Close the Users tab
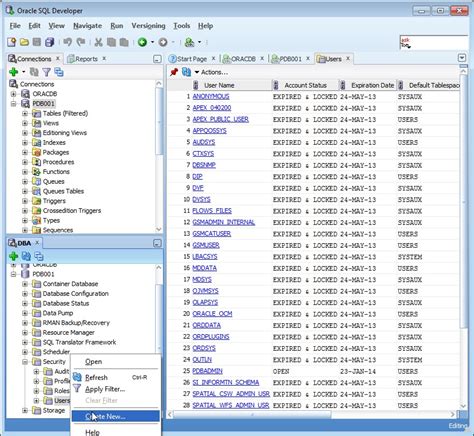This screenshot has width=474, height=436. (348, 58)
